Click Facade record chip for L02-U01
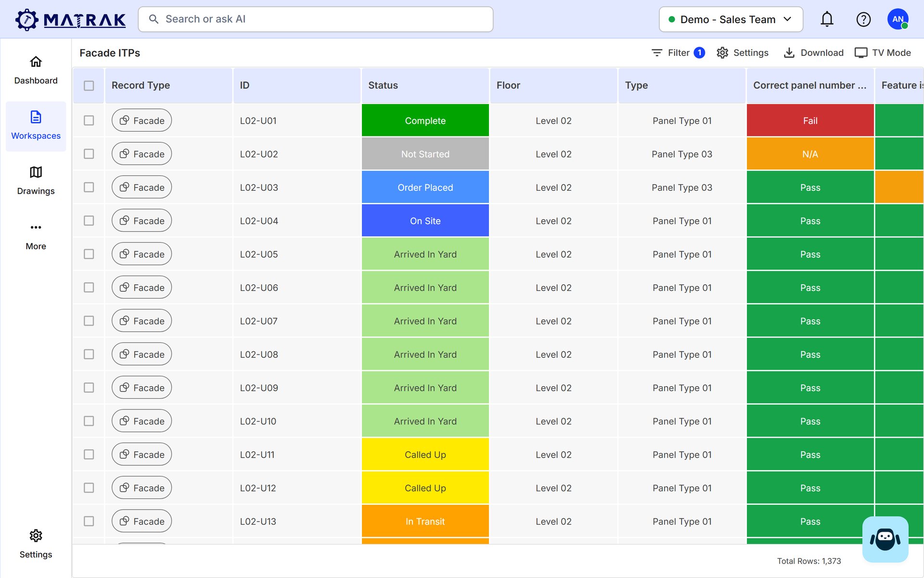Image resolution: width=924 pixels, height=578 pixels. 141,120
